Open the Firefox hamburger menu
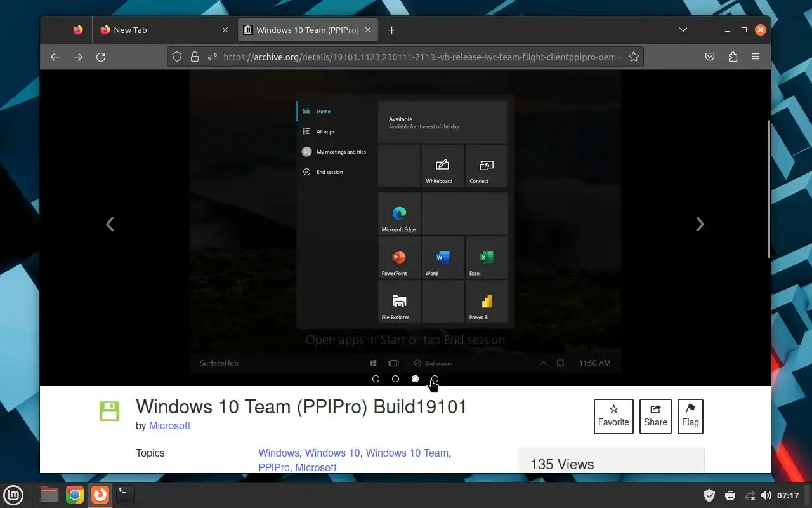812x508 pixels. point(756,57)
